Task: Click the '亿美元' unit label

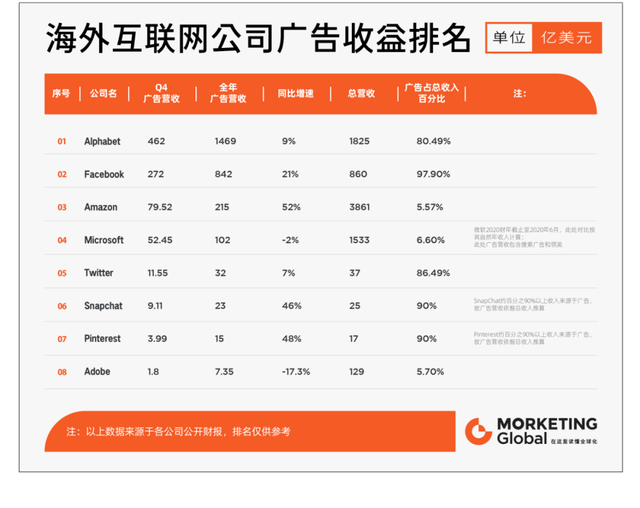Action: pos(567,38)
